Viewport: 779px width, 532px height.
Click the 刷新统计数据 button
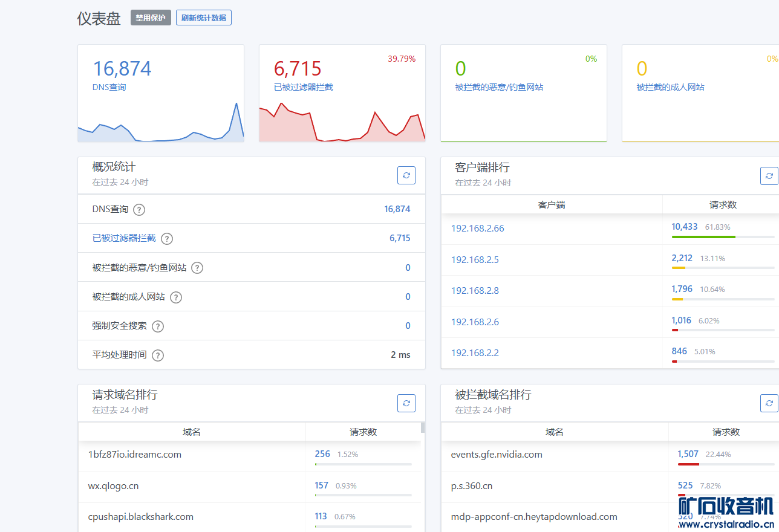point(204,18)
